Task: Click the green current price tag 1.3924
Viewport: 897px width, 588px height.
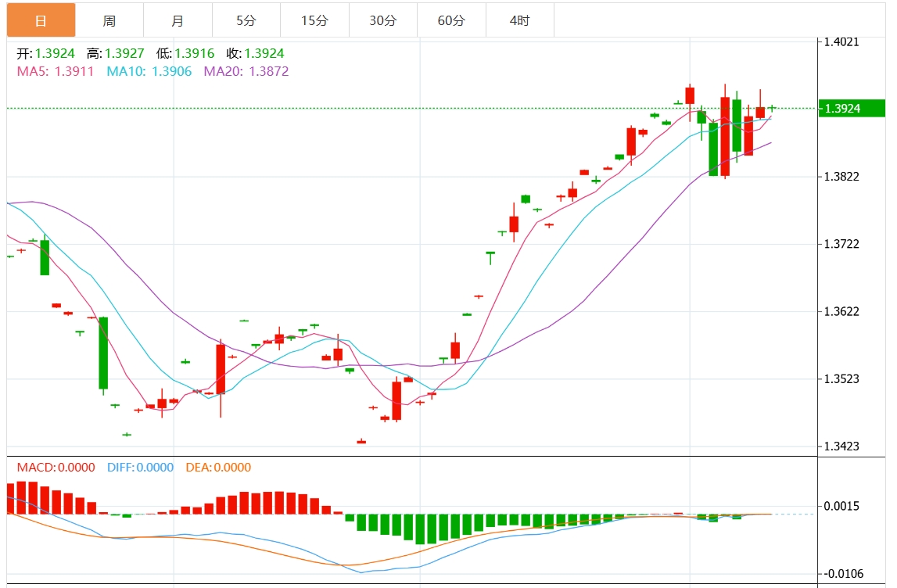Action: click(x=852, y=108)
